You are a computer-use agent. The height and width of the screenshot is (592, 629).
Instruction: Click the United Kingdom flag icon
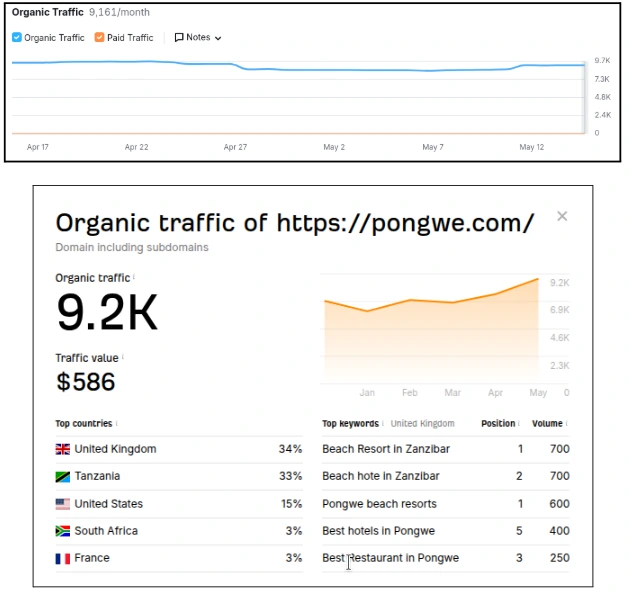63,449
